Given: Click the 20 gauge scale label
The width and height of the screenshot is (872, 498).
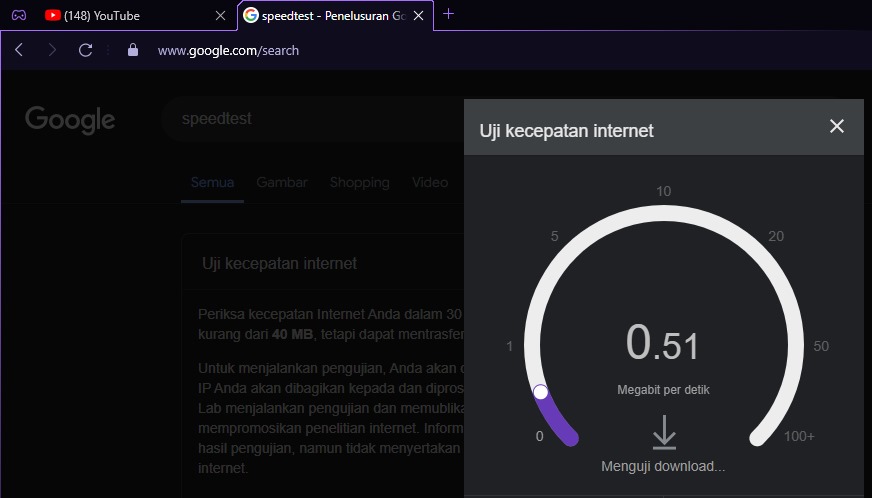Looking at the screenshot, I should tap(776, 236).
